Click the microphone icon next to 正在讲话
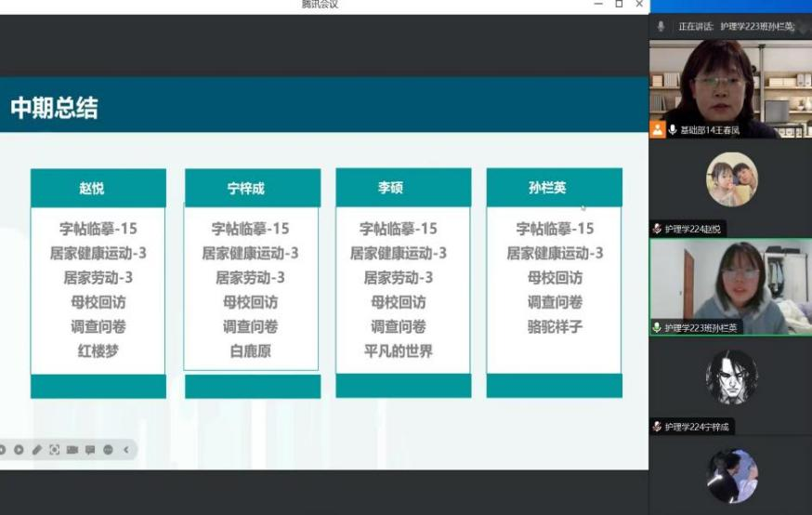Viewport: 812px width, 515px height. pyautogui.click(x=661, y=27)
